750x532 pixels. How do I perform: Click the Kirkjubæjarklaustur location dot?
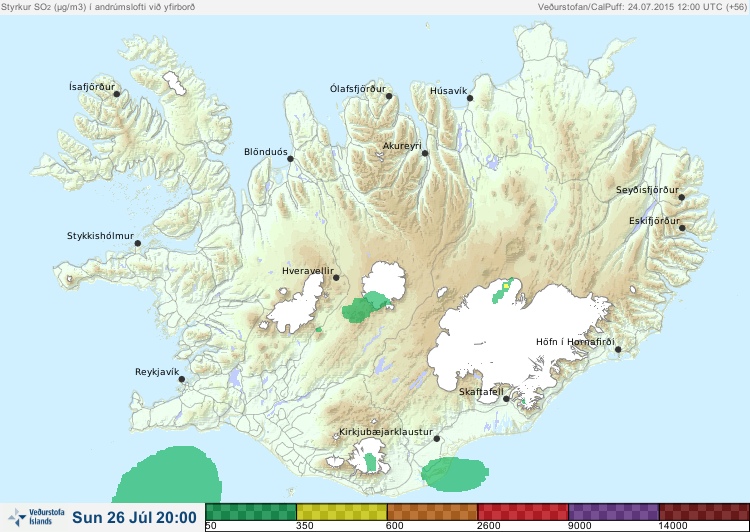(437, 439)
